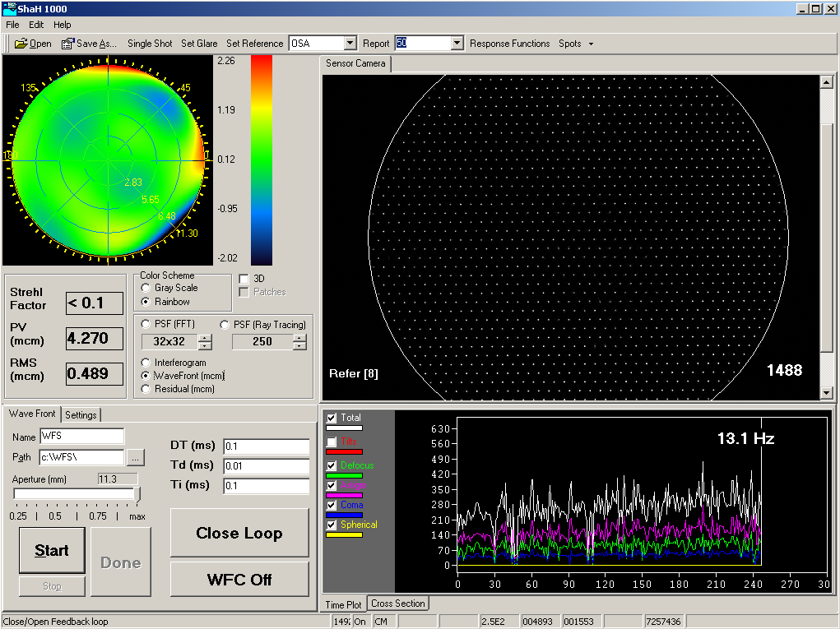The image size is (840, 629).
Task: Browse for a path with the ellipsis button
Action: coord(134,458)
